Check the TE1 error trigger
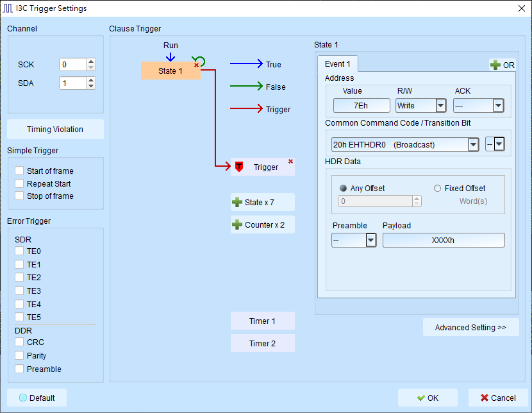The height and width of the screenshot is (413, 532). pos(19,264)
